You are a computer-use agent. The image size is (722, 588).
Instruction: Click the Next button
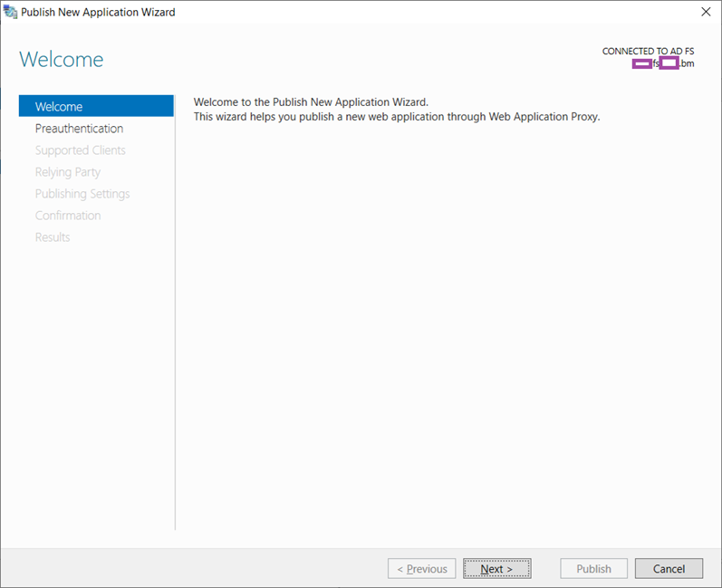[496, 569]
